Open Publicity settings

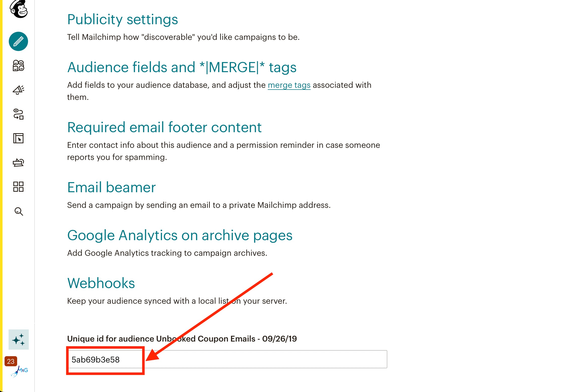click(123, 19)
